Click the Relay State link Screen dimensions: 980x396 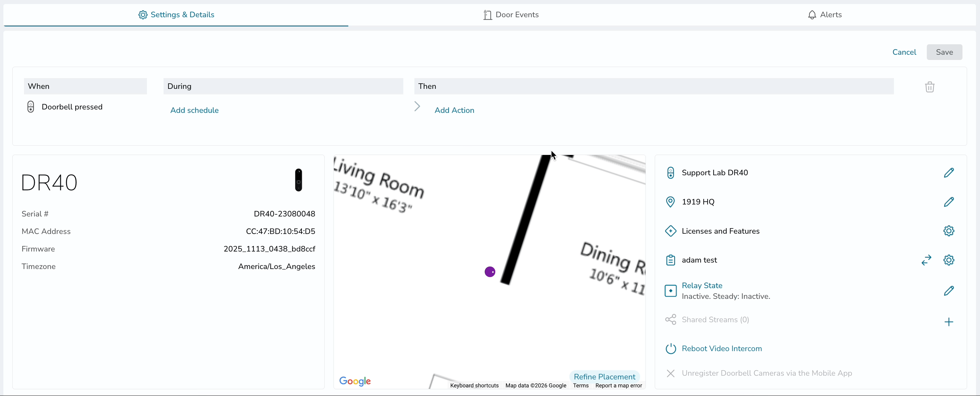tap(701, 285)
